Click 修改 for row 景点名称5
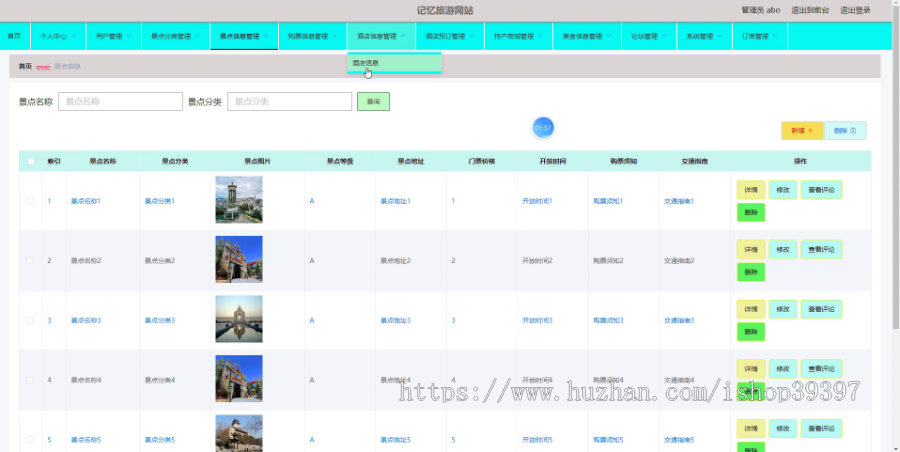This screenshot has height=452, width=900. click(x=783, y=428)
